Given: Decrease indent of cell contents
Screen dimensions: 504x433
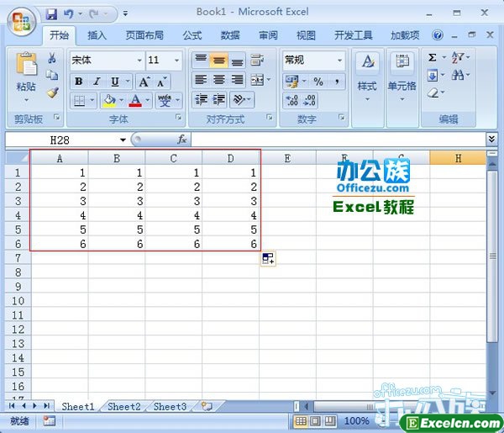Looking at the screenshot, I should (x=202, y=99).
